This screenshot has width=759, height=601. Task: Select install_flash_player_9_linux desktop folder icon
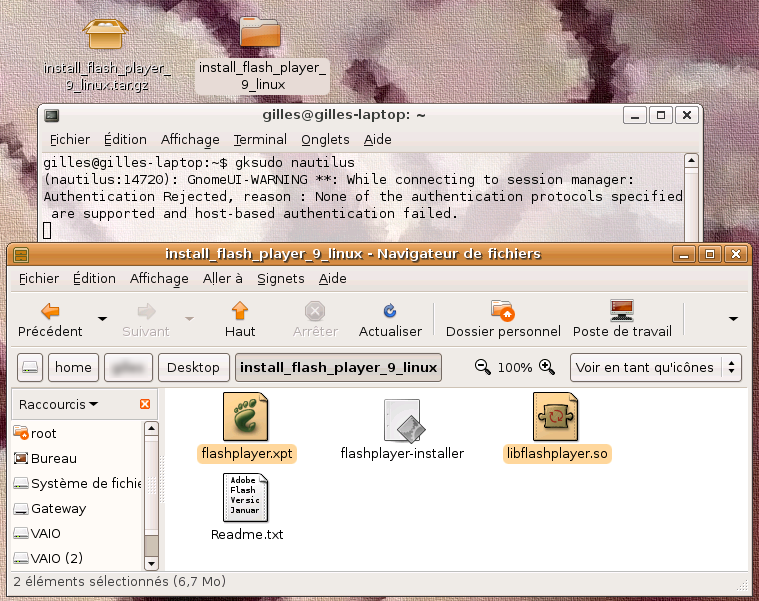[x=260, y=32]
